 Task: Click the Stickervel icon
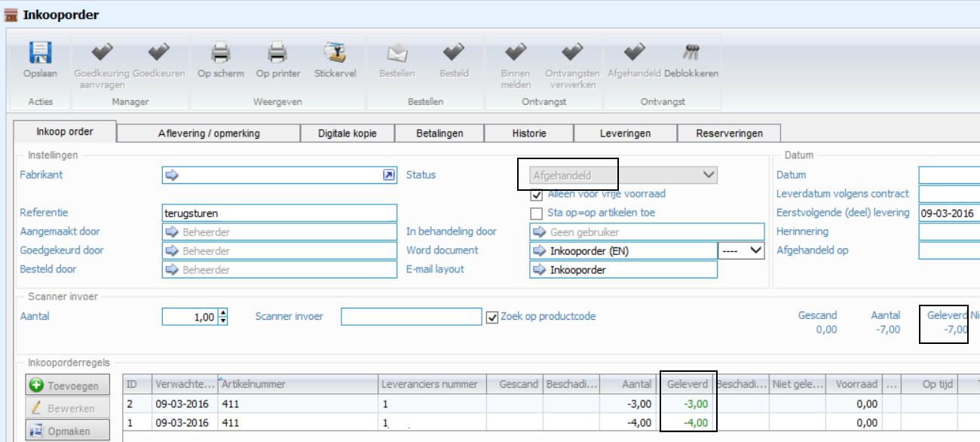point(335,54)
